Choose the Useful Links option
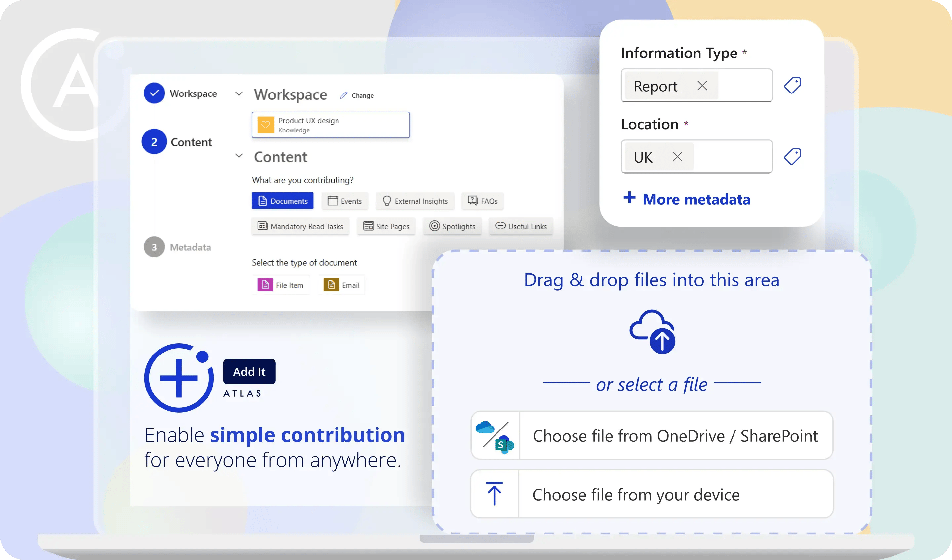This screenshot has height=560, width=952. click(x=521, y=226)
